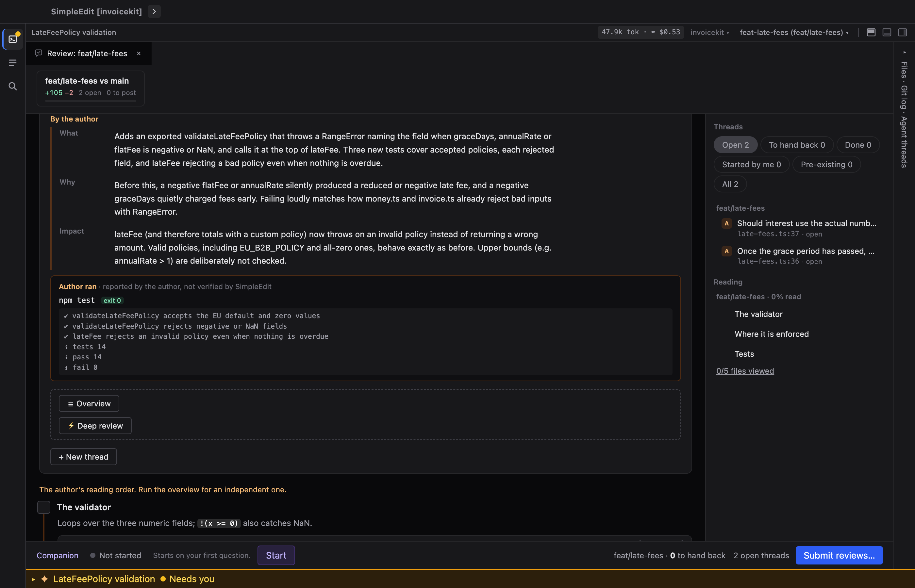Filter threads by Open 2
The height and width of the screenshot is (588, 915).
coord(735,145)
